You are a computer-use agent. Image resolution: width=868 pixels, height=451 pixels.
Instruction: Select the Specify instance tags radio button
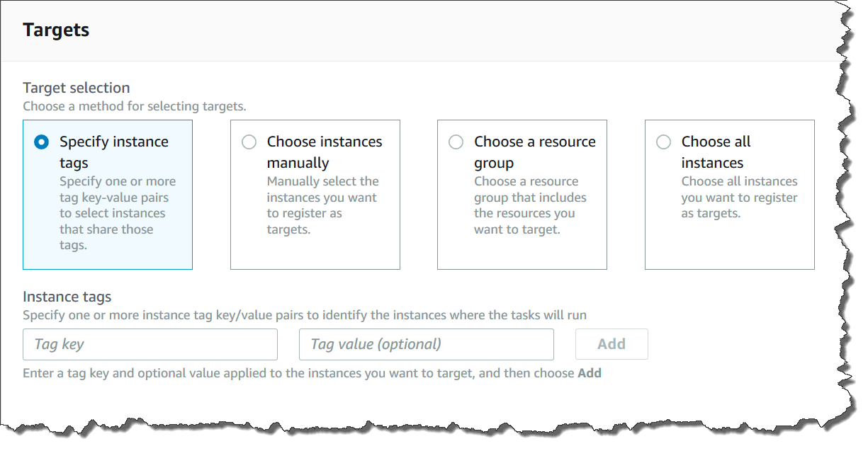(43, 142)
